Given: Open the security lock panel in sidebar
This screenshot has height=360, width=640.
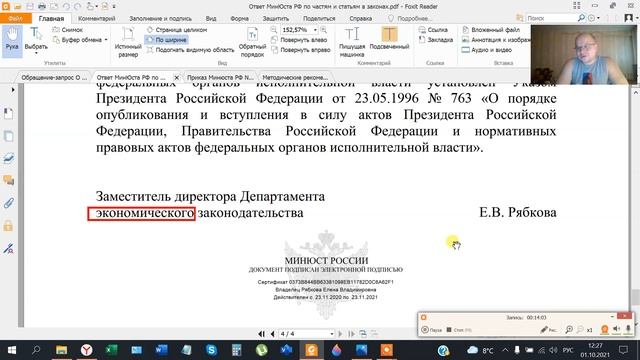Looking at the screenshot, I should tap(9, 226).
